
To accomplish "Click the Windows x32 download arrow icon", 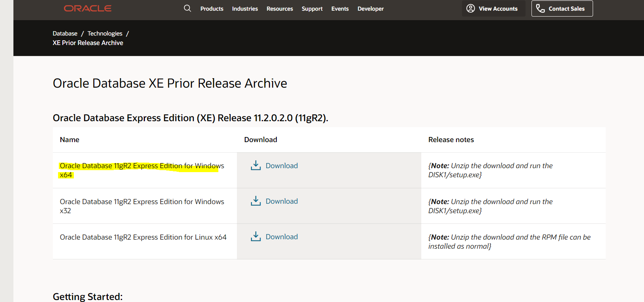I will point(256,201).
